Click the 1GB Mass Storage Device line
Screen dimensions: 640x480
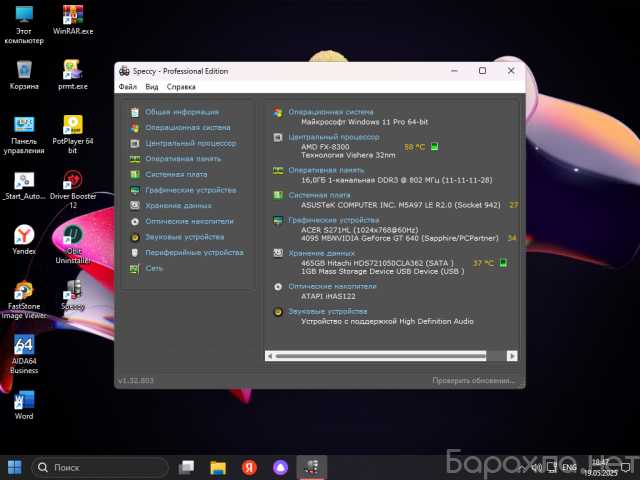382,271
